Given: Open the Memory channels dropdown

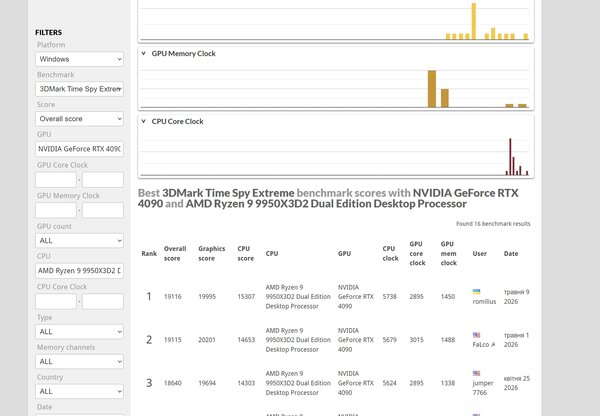Looking at the screenshot, I should pyautogui.click(x=80, y=362).
